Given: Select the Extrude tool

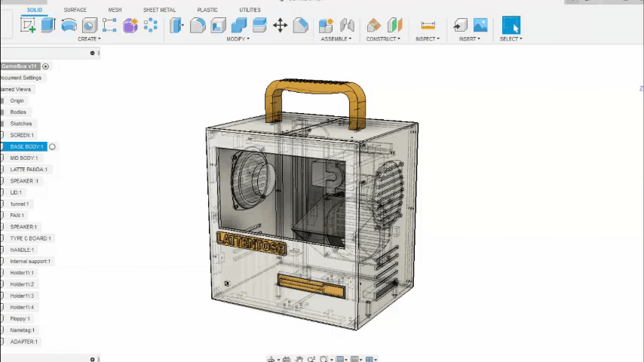Looking at the screenshot, I should pos(48,26).
